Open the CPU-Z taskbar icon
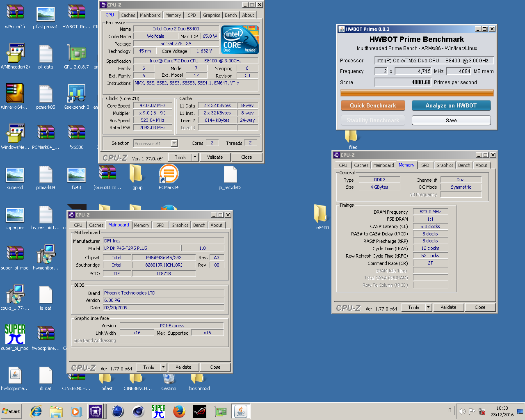525x420 pixels. pos(96,411)
